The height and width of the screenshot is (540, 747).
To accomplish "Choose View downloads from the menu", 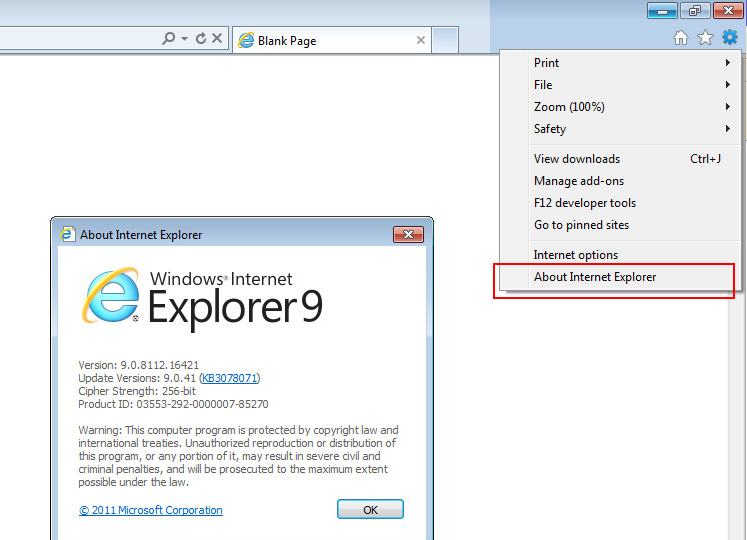I will (635, 159).
